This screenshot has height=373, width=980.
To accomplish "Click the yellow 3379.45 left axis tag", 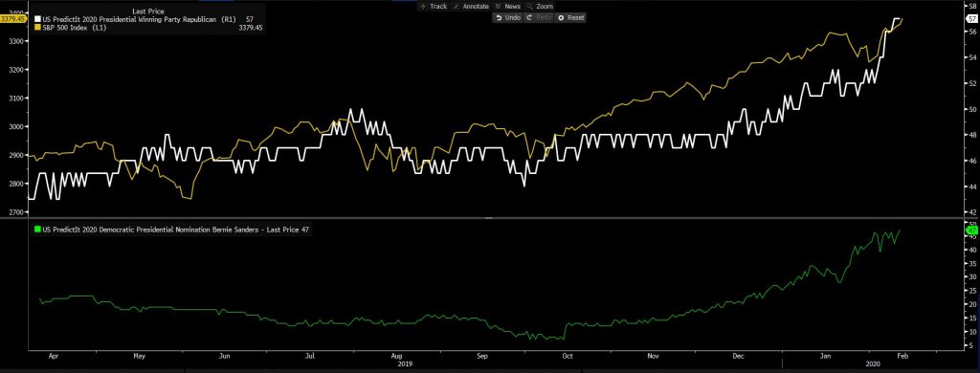I will [12, 19].
